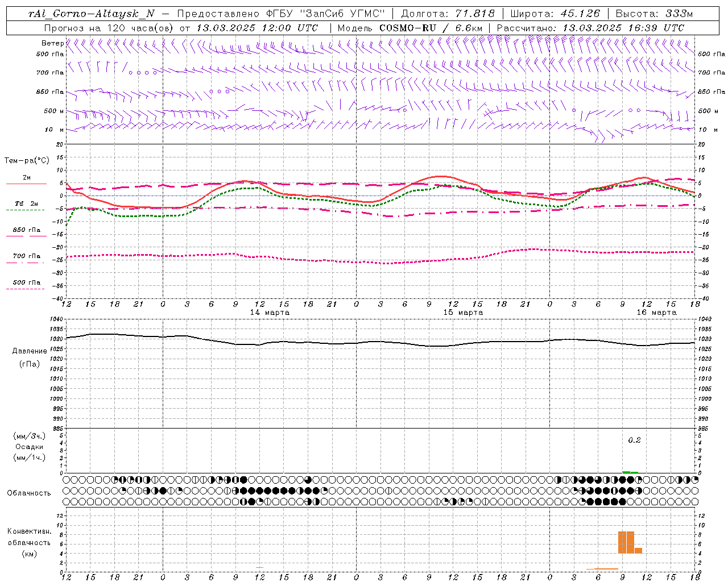Click 500 гПа in the temperature legend
The height and width of the screenshot is (582, 728).
pos(26,282)
